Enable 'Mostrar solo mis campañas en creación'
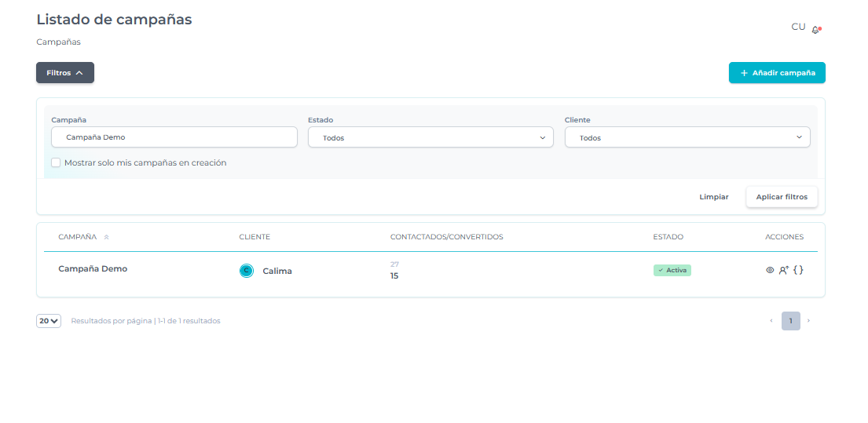 point(56,162)
